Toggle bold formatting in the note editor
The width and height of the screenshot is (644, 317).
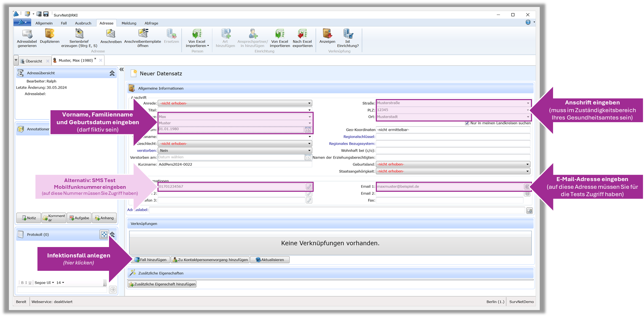[22, 283]
